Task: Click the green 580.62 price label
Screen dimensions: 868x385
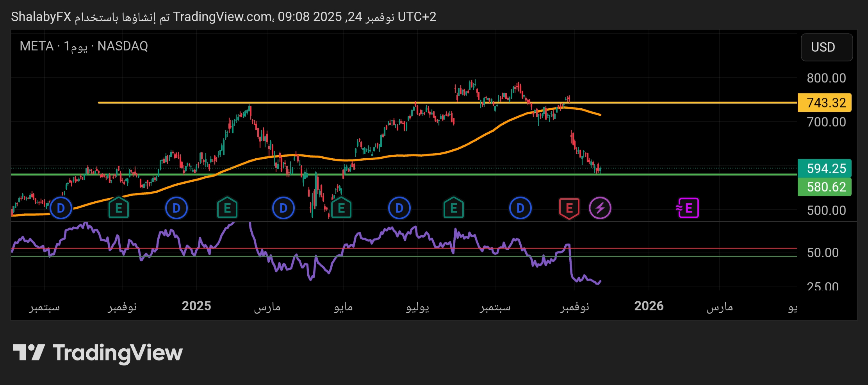Action: coord(824,187)
